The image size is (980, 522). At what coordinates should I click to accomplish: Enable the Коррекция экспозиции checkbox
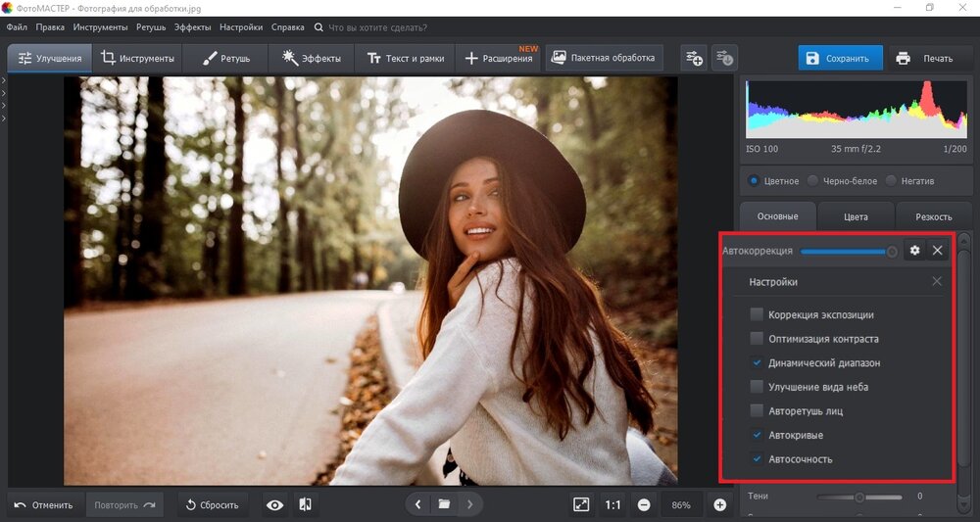tap(757, 315)
